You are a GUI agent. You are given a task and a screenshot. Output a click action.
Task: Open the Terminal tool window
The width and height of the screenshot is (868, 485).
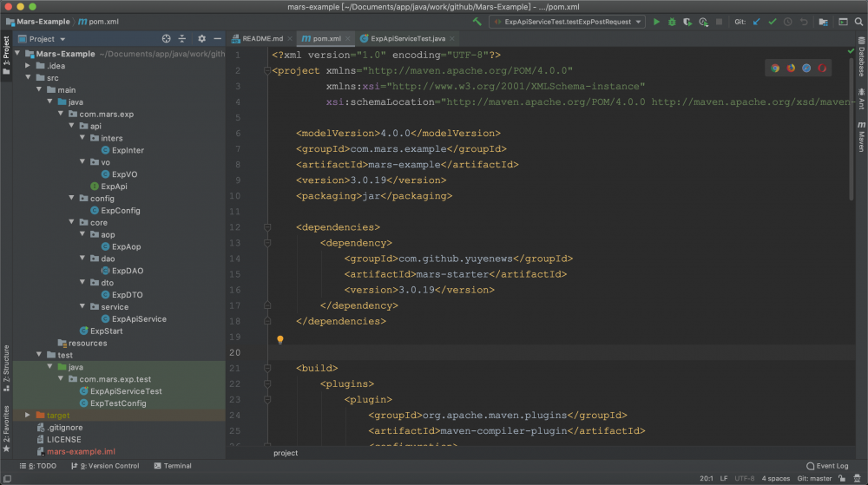(x=172, y=466)
